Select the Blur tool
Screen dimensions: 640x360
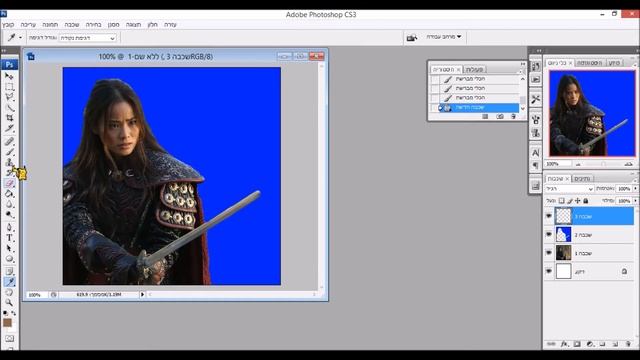coord(9,204)
